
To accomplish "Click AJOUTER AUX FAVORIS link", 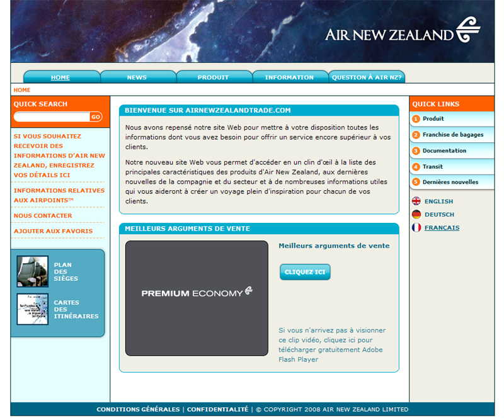I will (x=53, y=231).
